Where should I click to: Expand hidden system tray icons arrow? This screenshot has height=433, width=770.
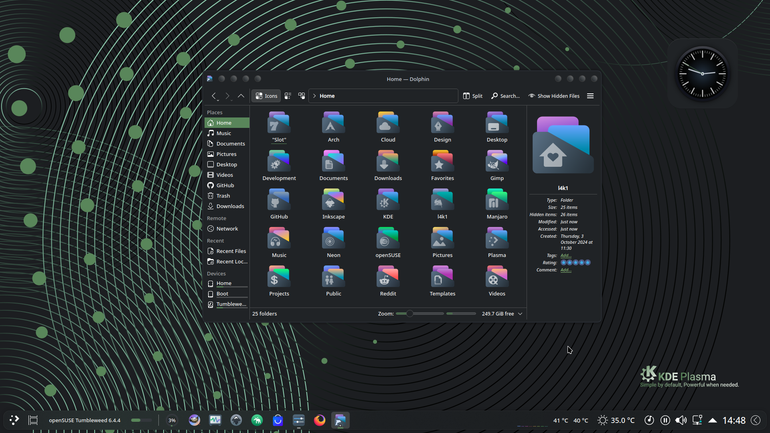tap(713, 420)
